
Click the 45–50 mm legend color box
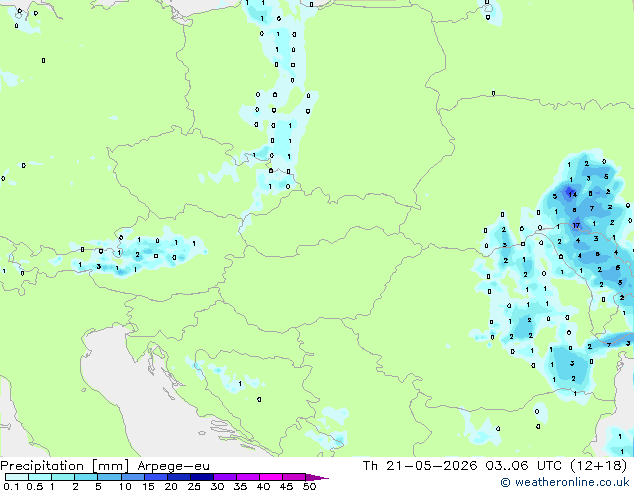[x=294, y=477]
